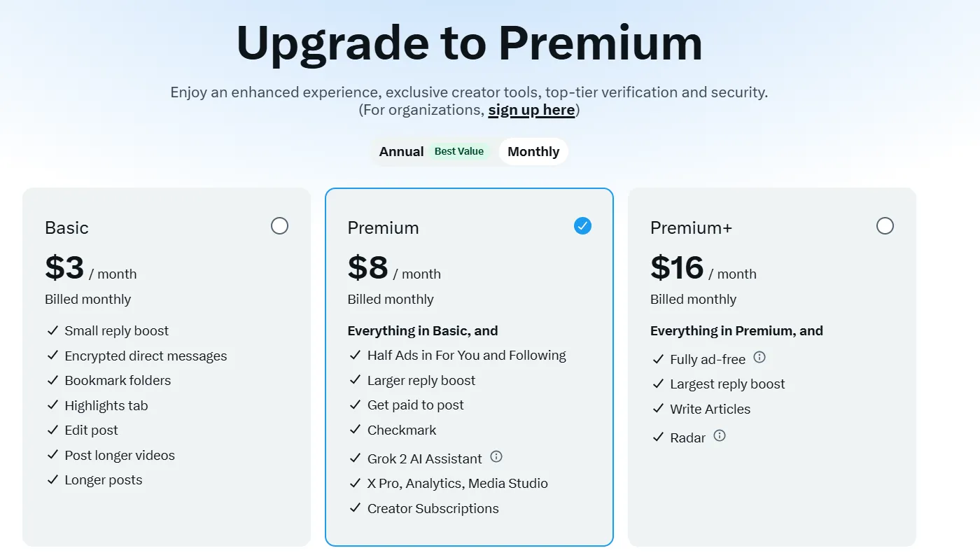Viewport: 980px width, 560px height.
Task: Switch to Monthly billing
Action: 533,151
